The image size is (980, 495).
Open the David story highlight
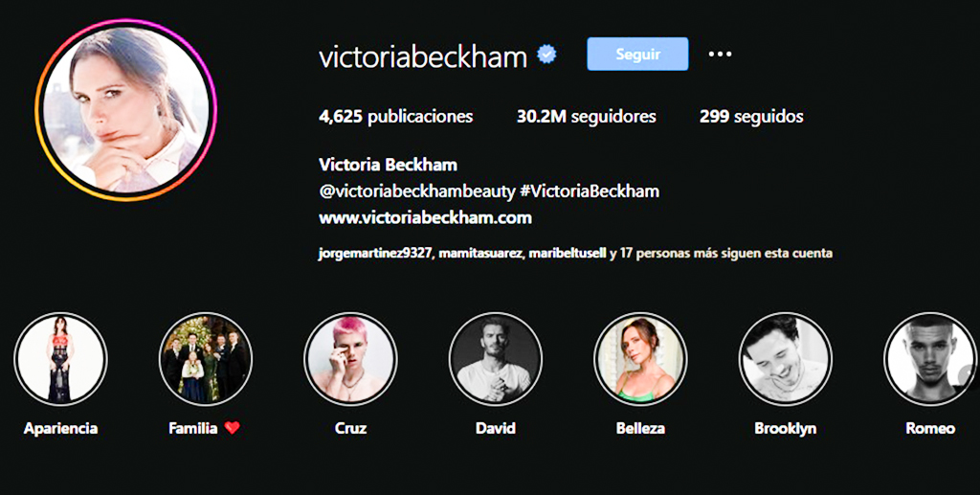pyautogui.click(x=496, y=359)
